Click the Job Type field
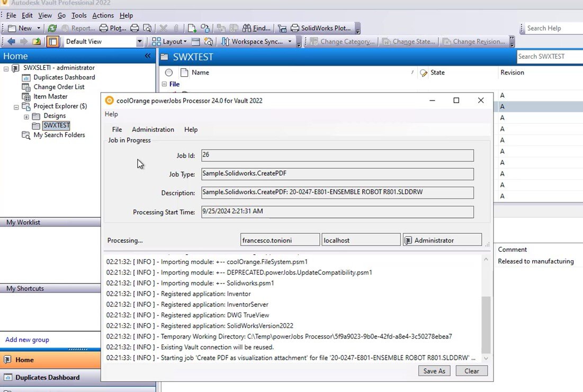The width and height of the screenshot is (583, 392). pyautogui.click(x=337, y=174)
